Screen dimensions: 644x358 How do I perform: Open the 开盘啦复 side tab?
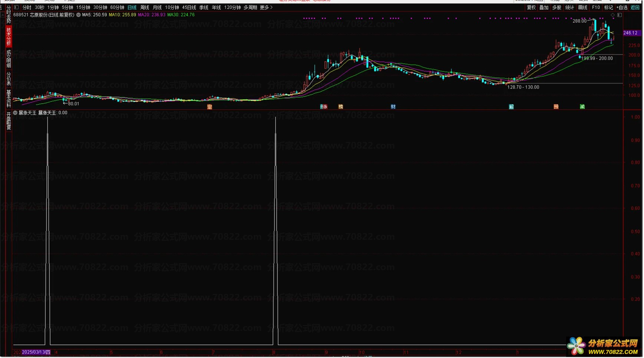[x=9, y=120]
